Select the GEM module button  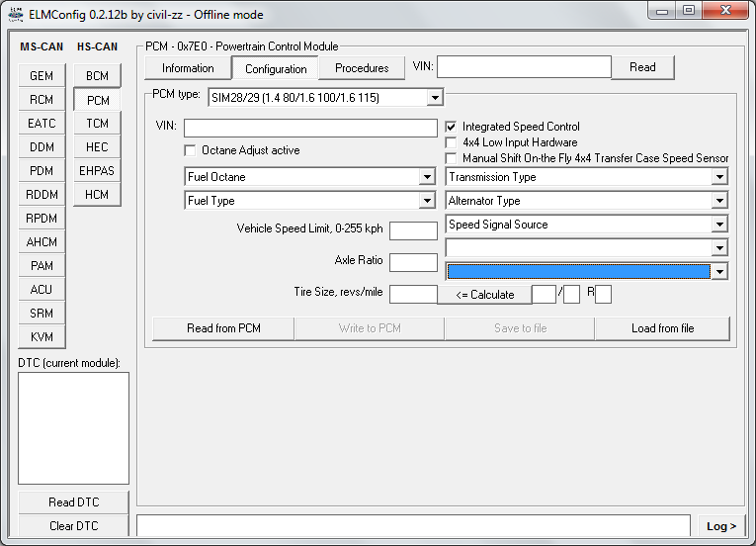pyautogui.click(x=42, y=76)
